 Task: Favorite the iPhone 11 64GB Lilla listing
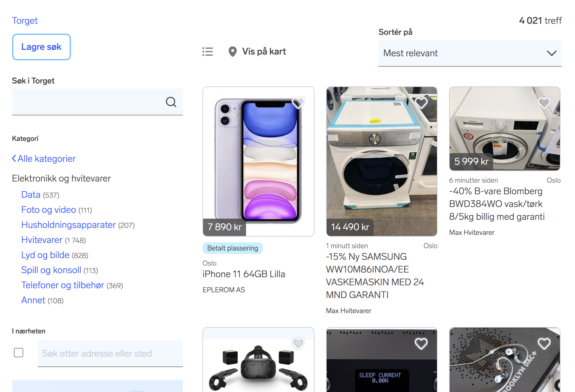[298, 103]
